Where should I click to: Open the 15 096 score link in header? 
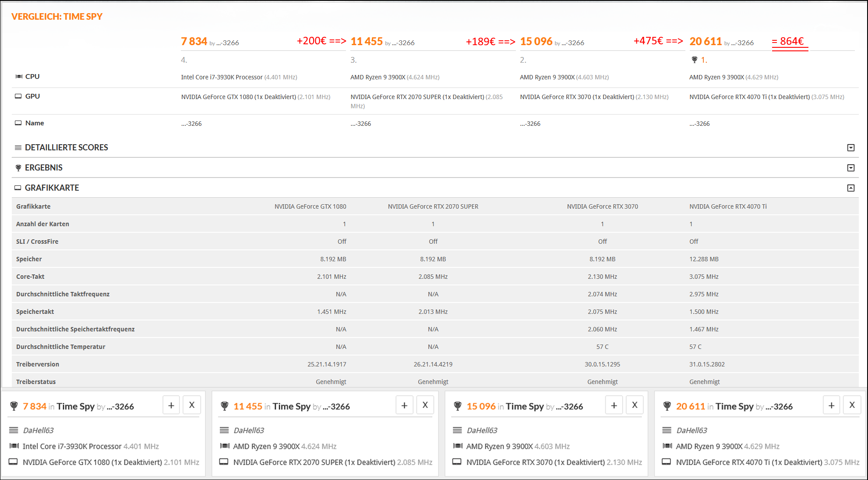pos(536,41)
